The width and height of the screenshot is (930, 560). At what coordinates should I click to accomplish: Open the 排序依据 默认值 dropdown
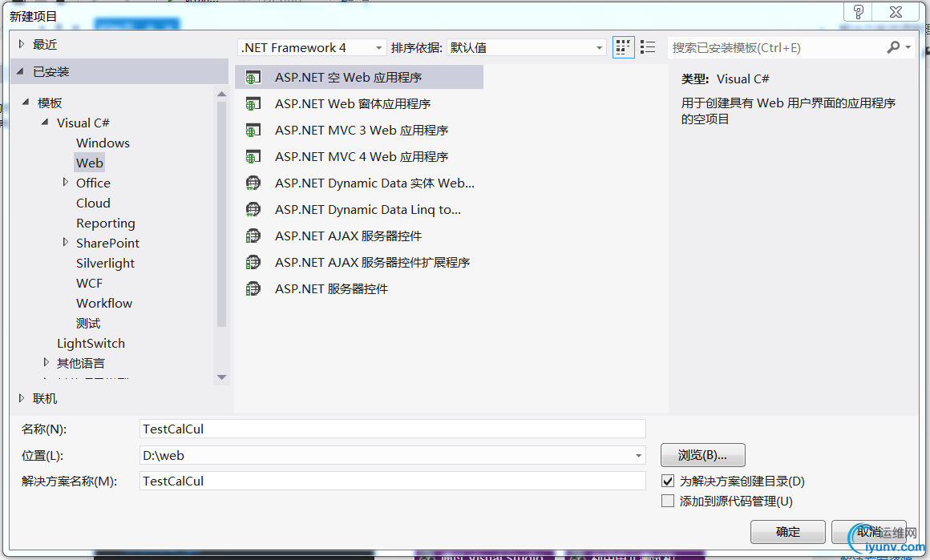coord(599,48)
